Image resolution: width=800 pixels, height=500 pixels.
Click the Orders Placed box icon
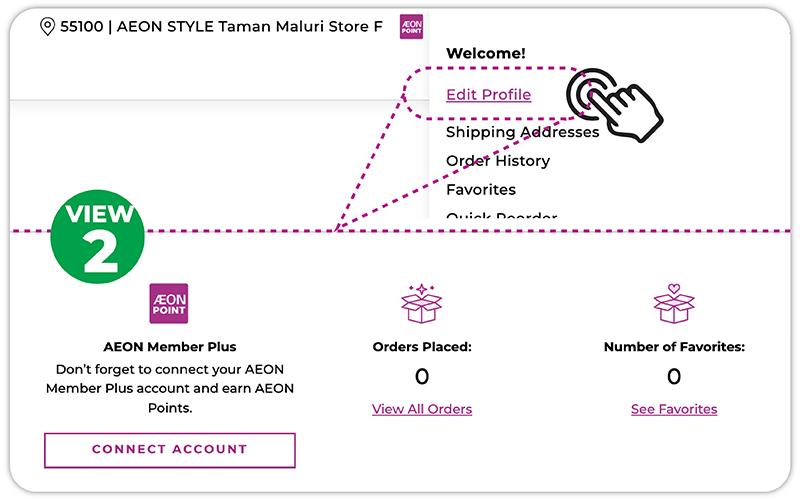421,304
